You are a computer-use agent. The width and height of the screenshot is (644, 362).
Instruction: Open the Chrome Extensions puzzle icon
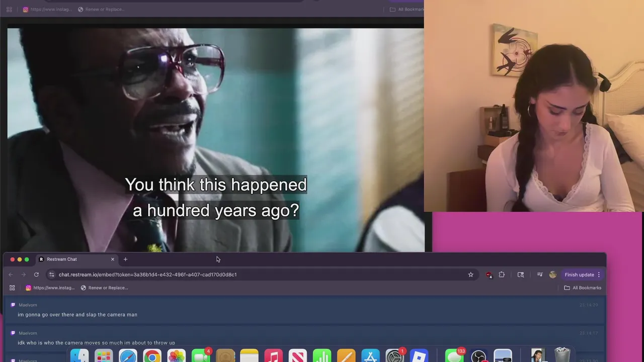point(502,275)
